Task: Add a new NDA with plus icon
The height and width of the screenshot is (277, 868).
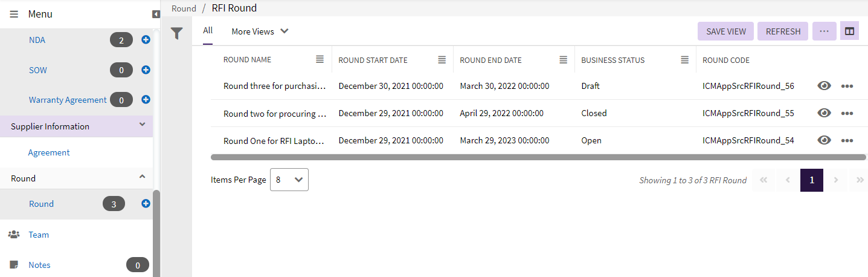Action: tap(146, 40)
